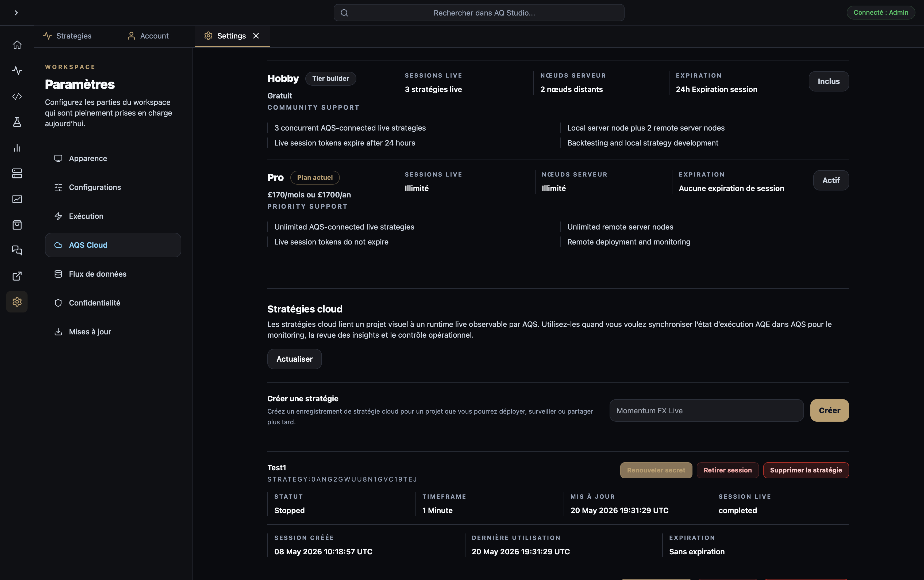Screen dimensions: 924x580
Task: Open the external link icon in the sidebar
Action: click(x=17, y=276)
